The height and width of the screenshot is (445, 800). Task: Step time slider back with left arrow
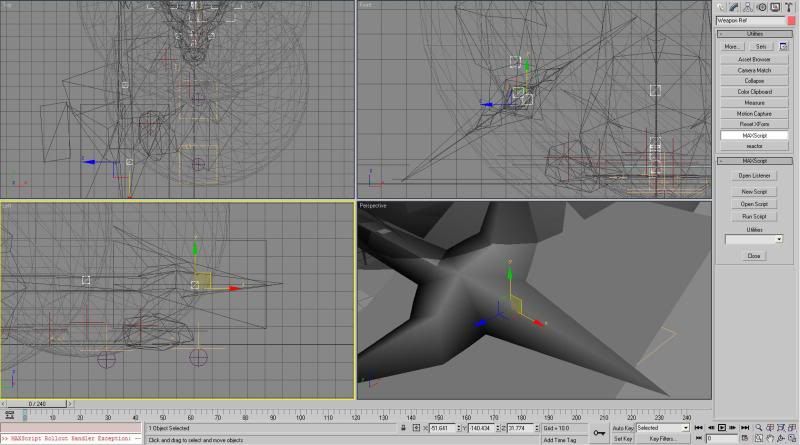coord(4,404)
